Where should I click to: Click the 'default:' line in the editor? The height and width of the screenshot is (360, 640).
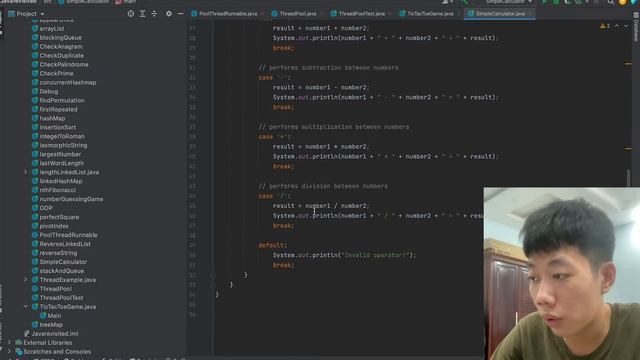[273, 245]
